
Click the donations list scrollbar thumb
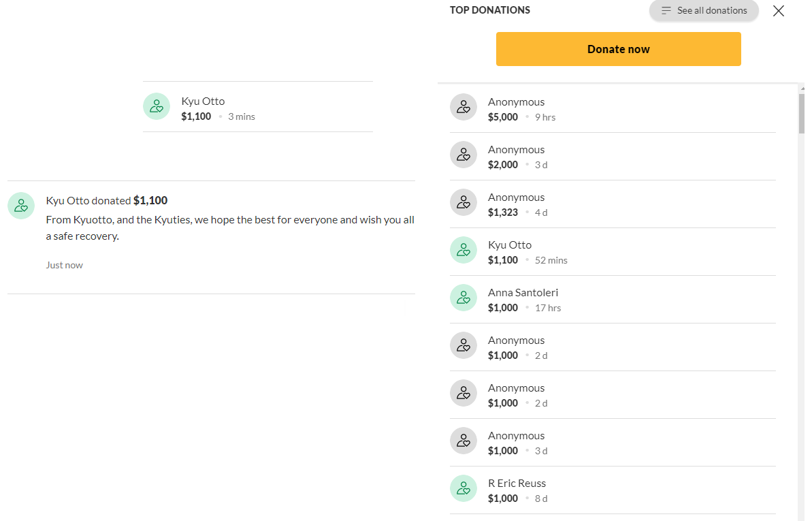802,114
